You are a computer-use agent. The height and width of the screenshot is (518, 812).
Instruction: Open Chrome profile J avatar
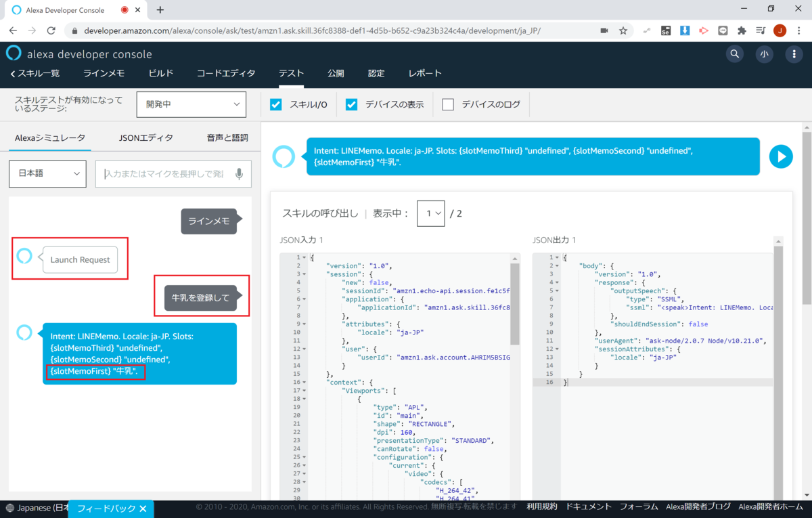pos(780,30)
